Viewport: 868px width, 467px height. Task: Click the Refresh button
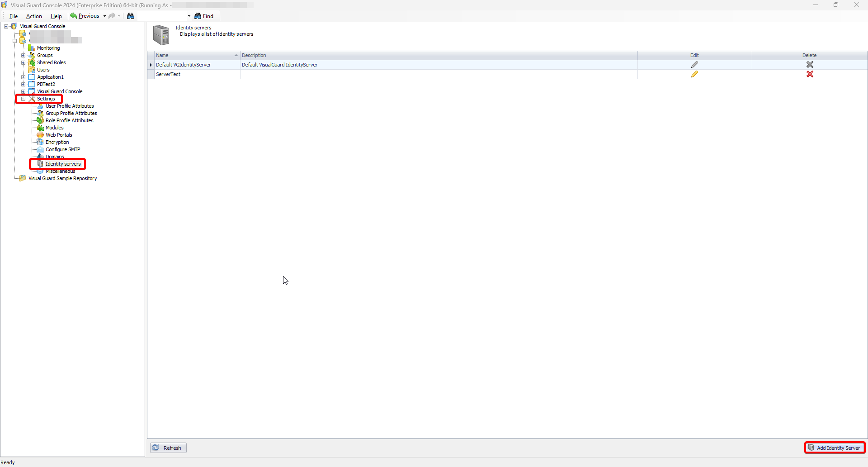(168, 448)
